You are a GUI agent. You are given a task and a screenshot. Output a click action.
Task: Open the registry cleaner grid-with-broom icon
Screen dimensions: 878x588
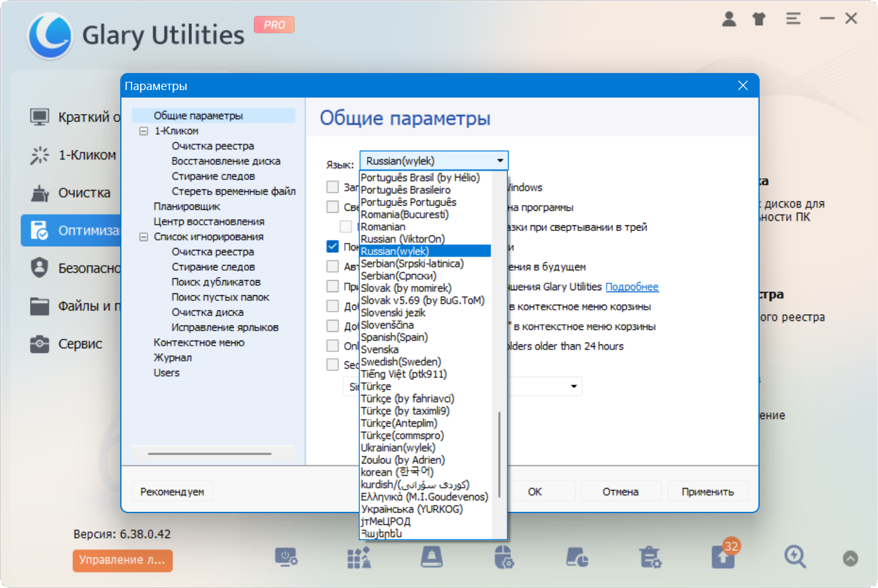359,557
